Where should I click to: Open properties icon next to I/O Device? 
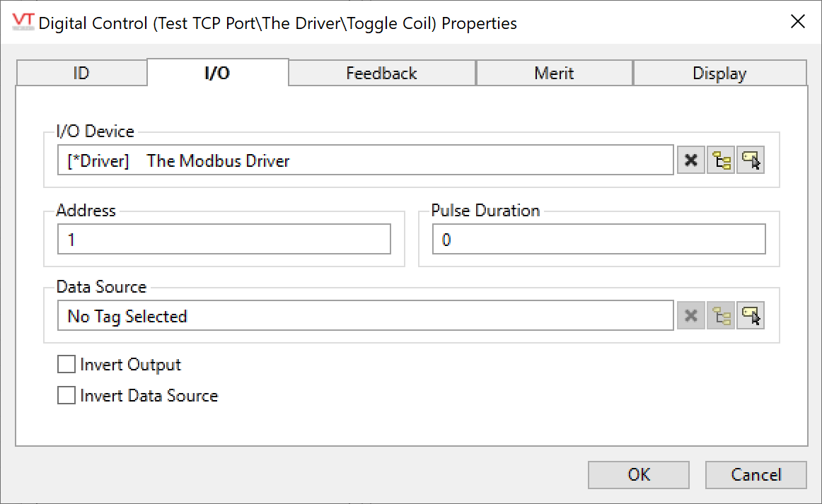click(751, 160)
